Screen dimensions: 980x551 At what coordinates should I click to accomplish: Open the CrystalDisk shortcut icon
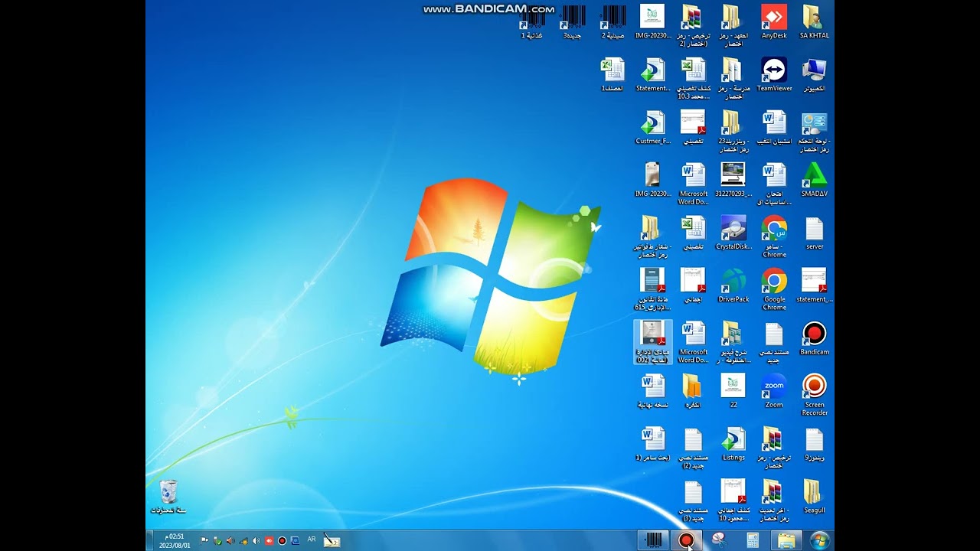pos(733,233)
